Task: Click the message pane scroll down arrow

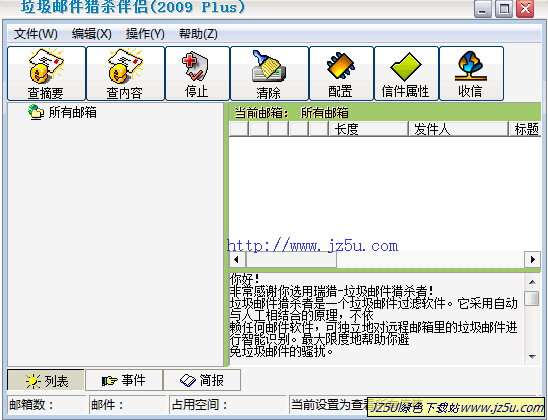Action: click(532, 357)
